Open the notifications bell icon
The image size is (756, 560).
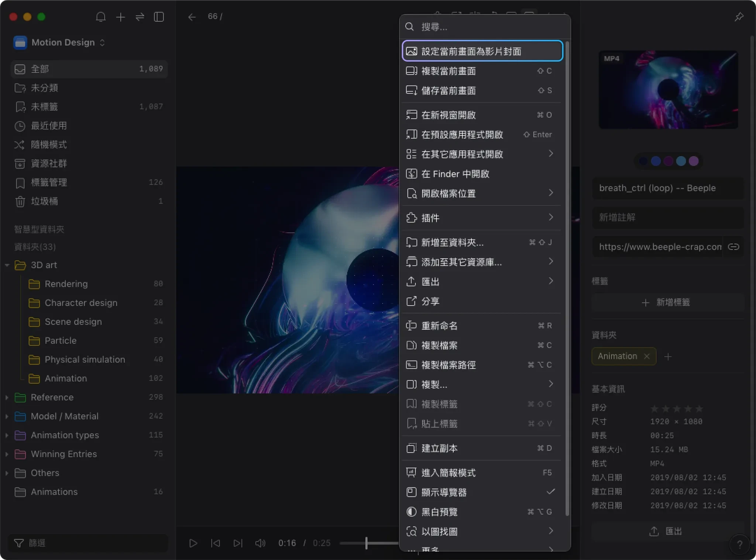pyautogui.click(x=101, y=17)
